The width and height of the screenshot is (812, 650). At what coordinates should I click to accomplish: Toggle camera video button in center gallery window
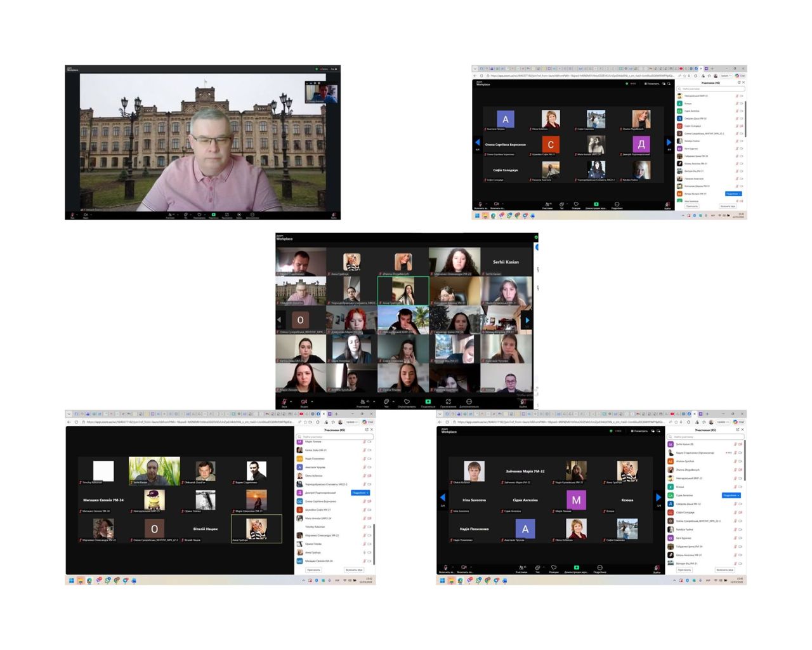(x=304, y=402)
